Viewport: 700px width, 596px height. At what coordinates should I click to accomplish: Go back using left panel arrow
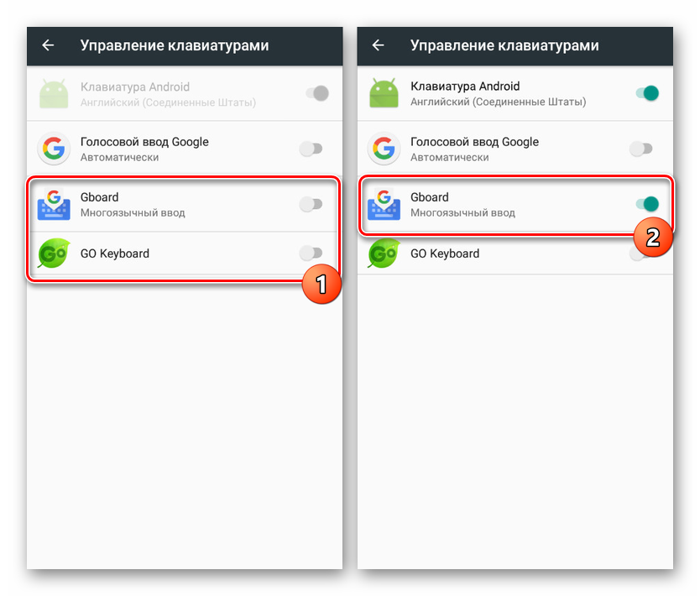(x=48, y=45)
